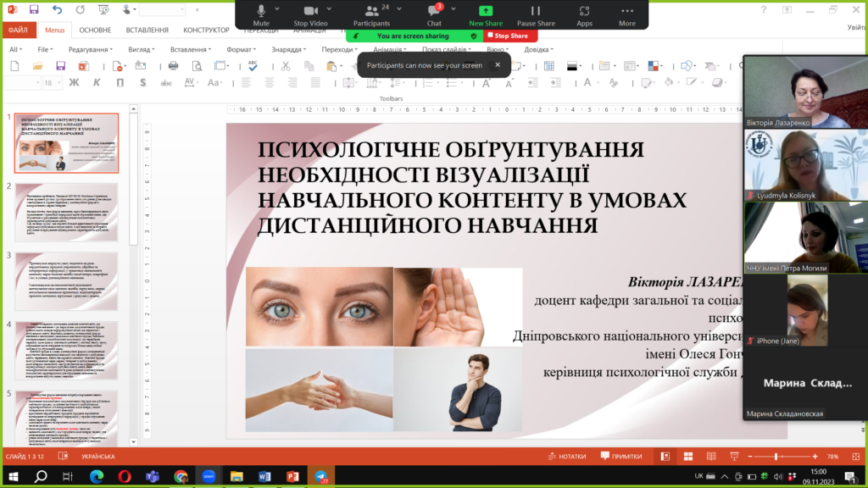Open the character spacing (AV) dropdown
Image resolution: width=868 pixels, height=488 pixels.
coord(191,82)
